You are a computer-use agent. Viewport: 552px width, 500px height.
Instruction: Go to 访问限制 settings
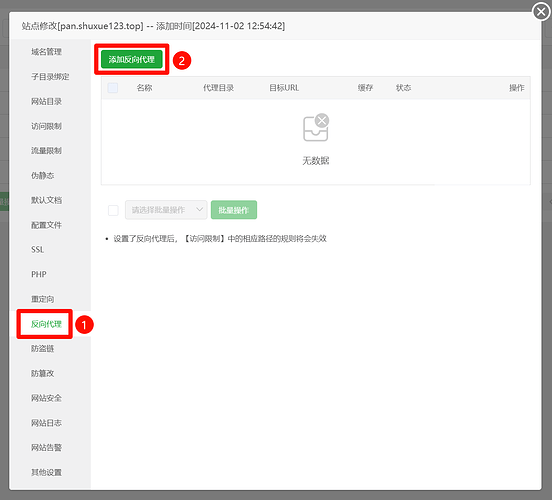[x=46, y=126]
